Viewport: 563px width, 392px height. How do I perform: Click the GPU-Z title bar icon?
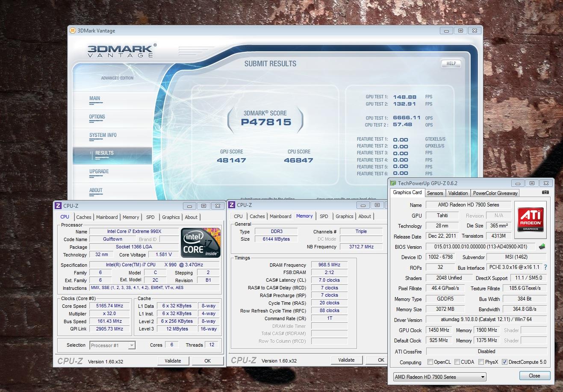(393, 183)
